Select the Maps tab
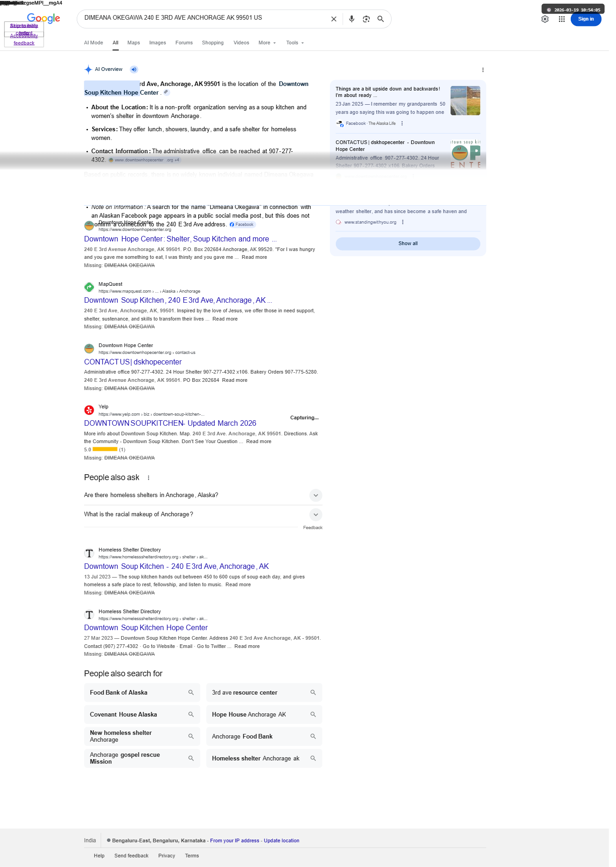Viewport: 616px width, 867px height. pos(133,43)
